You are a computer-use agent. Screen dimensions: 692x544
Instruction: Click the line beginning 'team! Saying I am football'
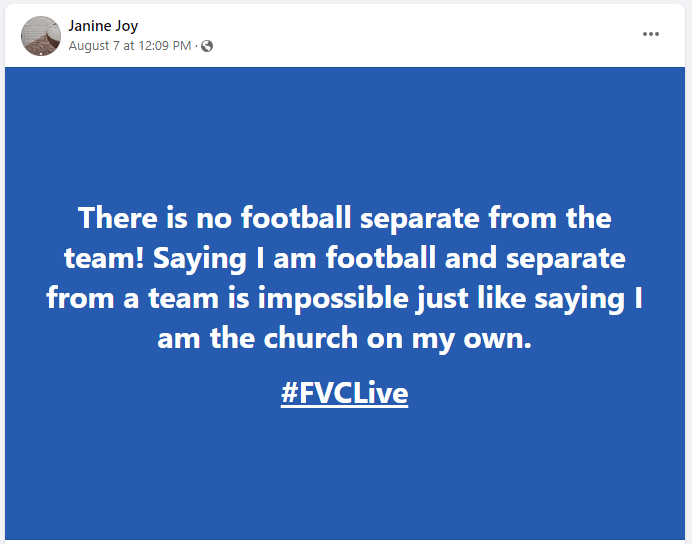point(345,258)
